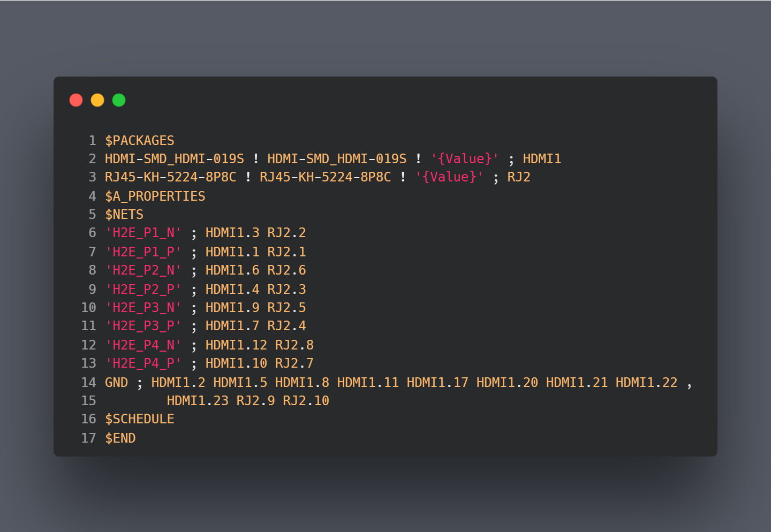Click the 'H2E_P1_N' net name
Screen dimensions: 771x532
coord(143,233)
